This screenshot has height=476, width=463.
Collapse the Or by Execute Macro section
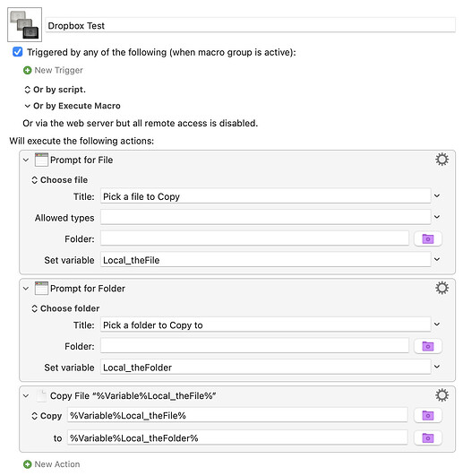click(27, 106)
